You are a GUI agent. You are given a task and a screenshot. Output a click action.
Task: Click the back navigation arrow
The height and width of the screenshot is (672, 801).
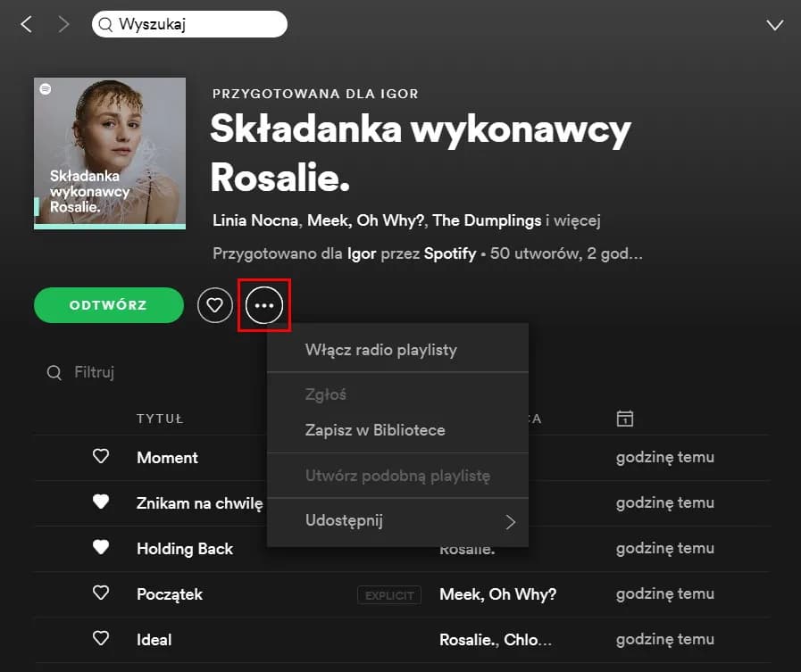click(x=26, y=24)
